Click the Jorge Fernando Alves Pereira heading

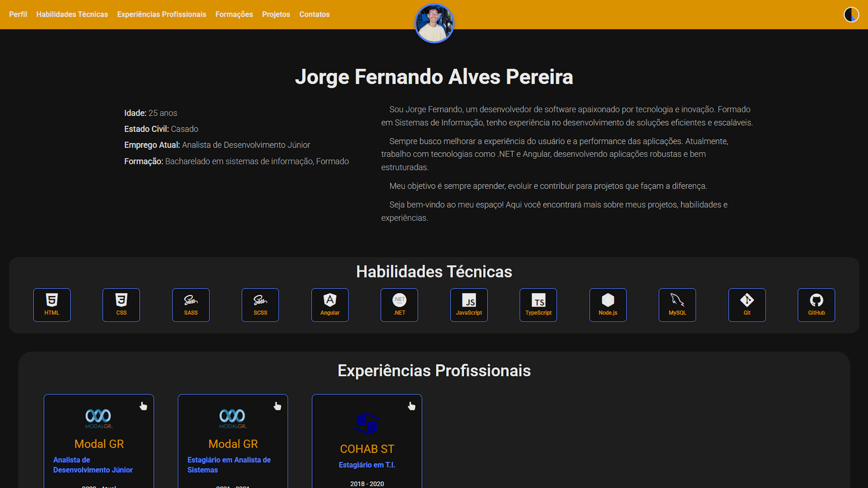(434, 77)
